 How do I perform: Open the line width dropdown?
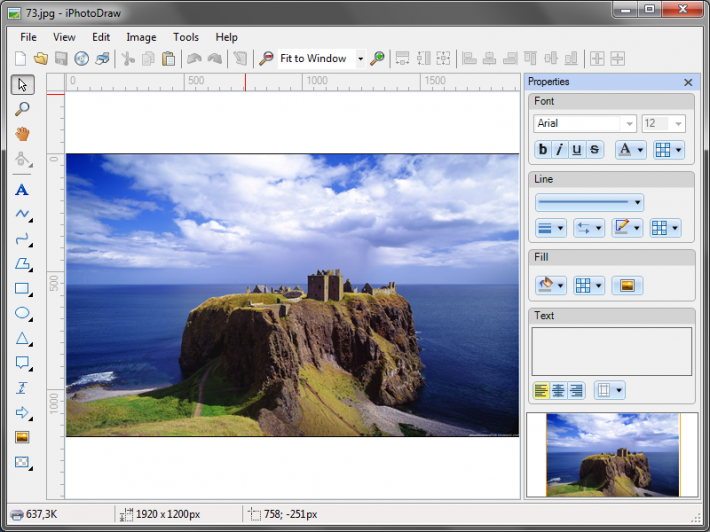[x=551, y=228]
